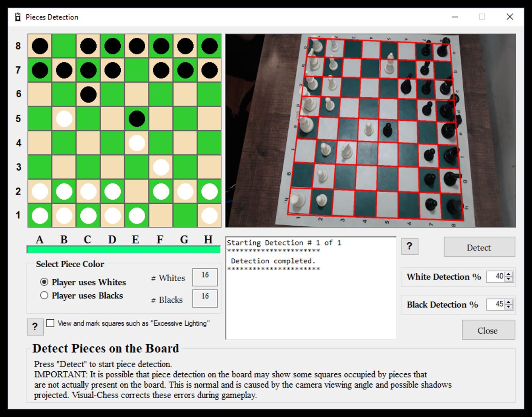Viewport: 532px width, 417px height.
Task: Click the White Detection % value field
Action: click(495, 276)
